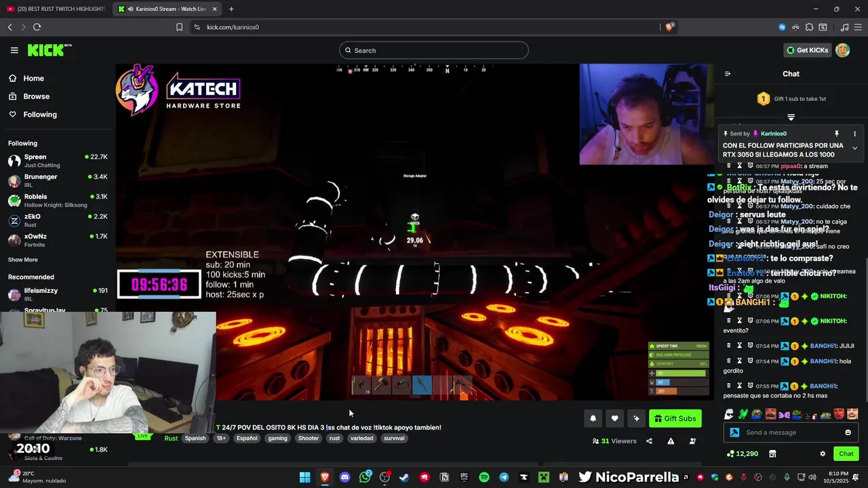Click the Gift Subs button
Viewport: 868px width, 488px height.
pyautogui.click(x=675, y=418)
